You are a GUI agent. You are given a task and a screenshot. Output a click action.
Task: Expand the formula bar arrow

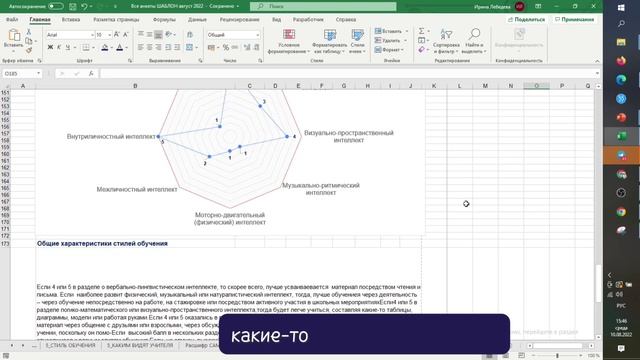597,73
